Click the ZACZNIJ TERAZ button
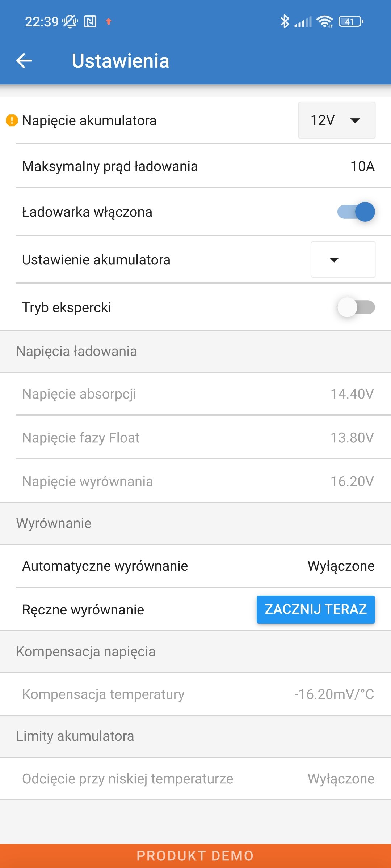Viewport: 391px width, 868px height. click(x=316, y=609)
